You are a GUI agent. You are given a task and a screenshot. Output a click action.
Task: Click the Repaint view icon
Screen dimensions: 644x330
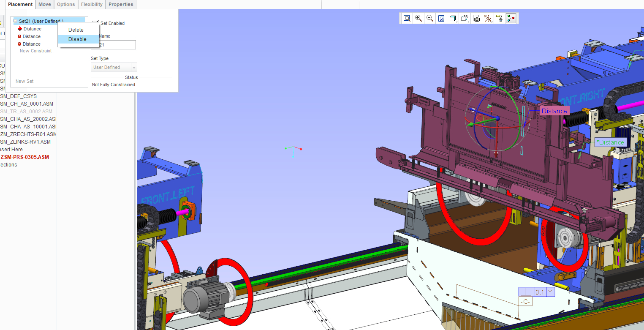pos(441,18)
